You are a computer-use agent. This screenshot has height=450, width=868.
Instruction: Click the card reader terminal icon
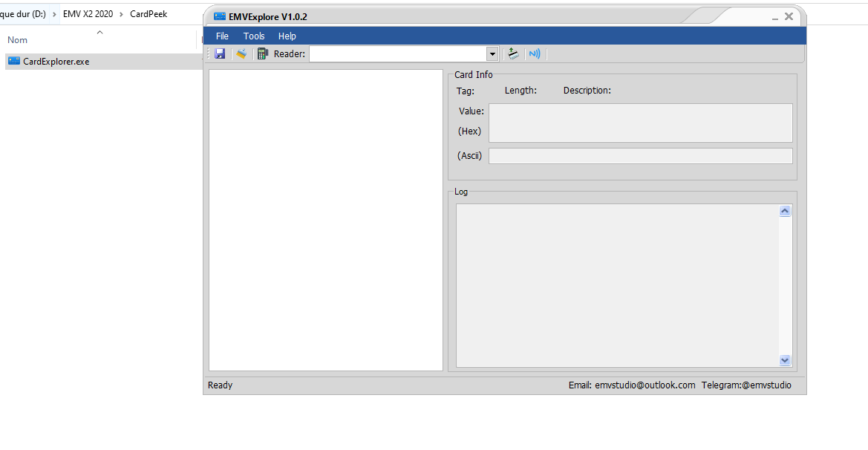click(x=263, y=53)
